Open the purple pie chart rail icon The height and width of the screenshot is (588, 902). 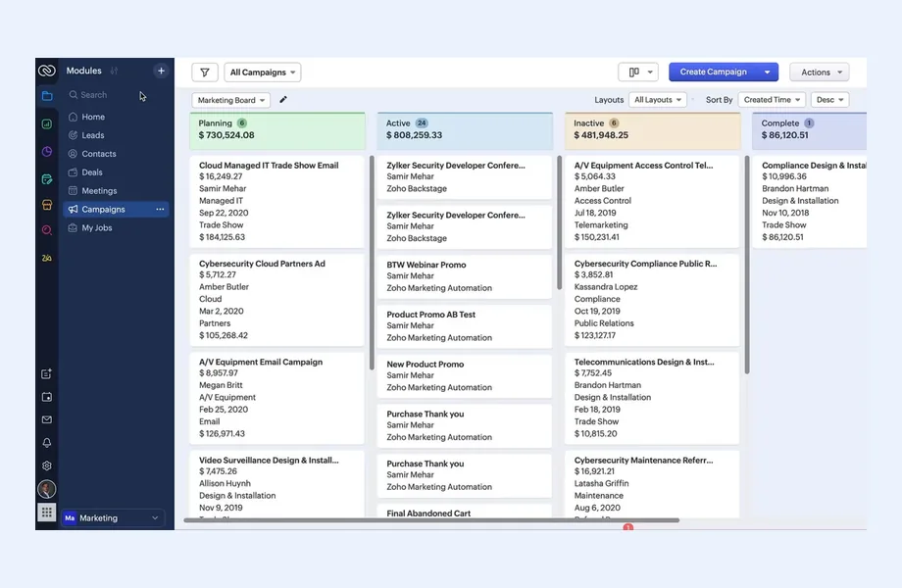point(47,152)
